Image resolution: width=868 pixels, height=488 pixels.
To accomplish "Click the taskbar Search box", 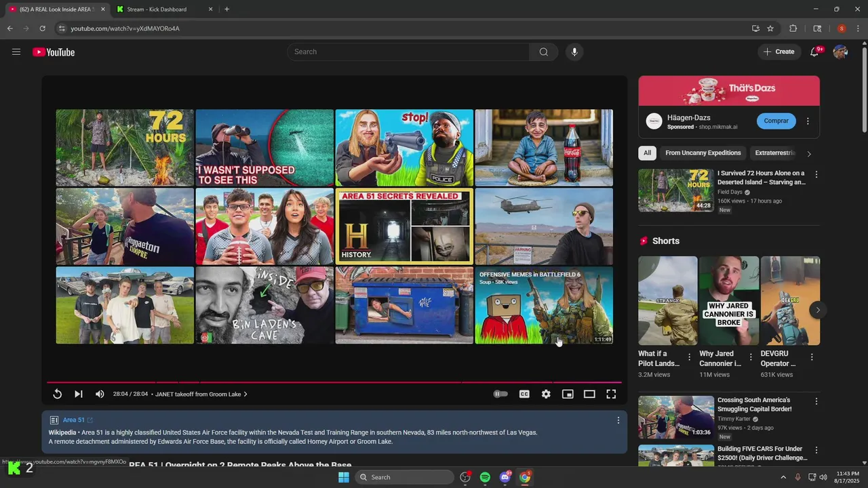I will point(404,477).
